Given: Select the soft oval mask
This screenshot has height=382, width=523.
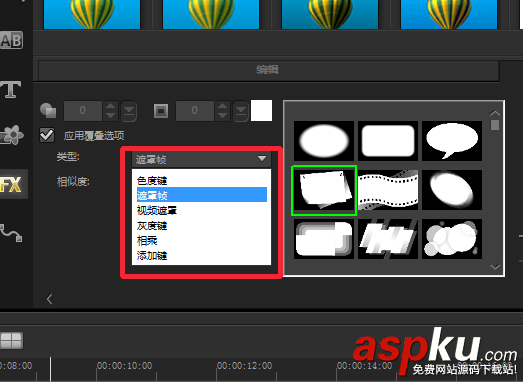Looking at the screenshot, I should (324, 141).
